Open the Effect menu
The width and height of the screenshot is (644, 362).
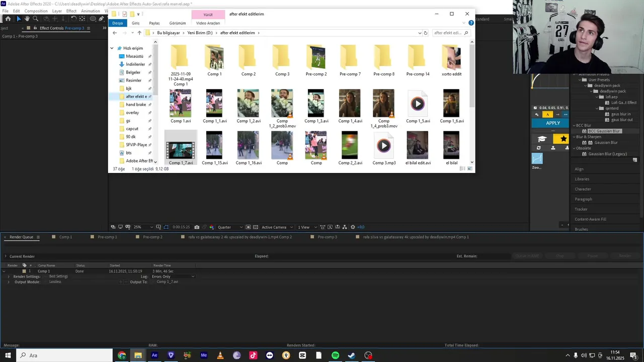(71, 11)
